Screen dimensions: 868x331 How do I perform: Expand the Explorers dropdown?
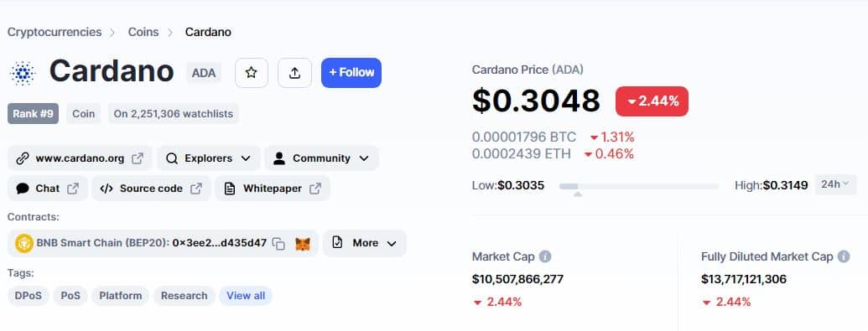click(209, 158)
